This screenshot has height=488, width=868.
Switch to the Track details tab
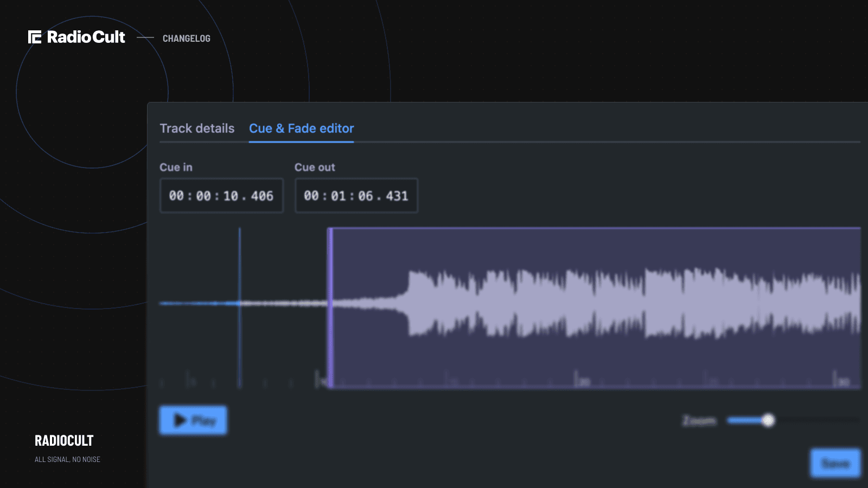[x=197, y=129]
